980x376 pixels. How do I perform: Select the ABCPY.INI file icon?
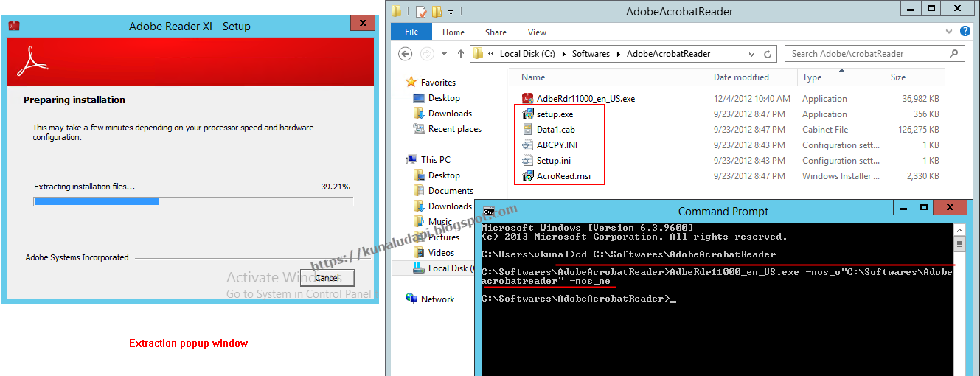527,145
